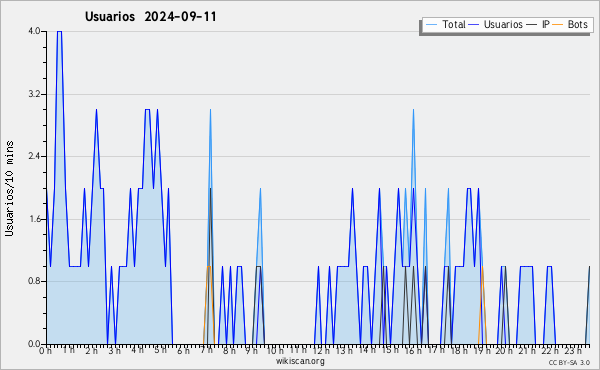Click the 0.0 y-axis value
This screenshot has width=600, height=370.
[34, 344]
